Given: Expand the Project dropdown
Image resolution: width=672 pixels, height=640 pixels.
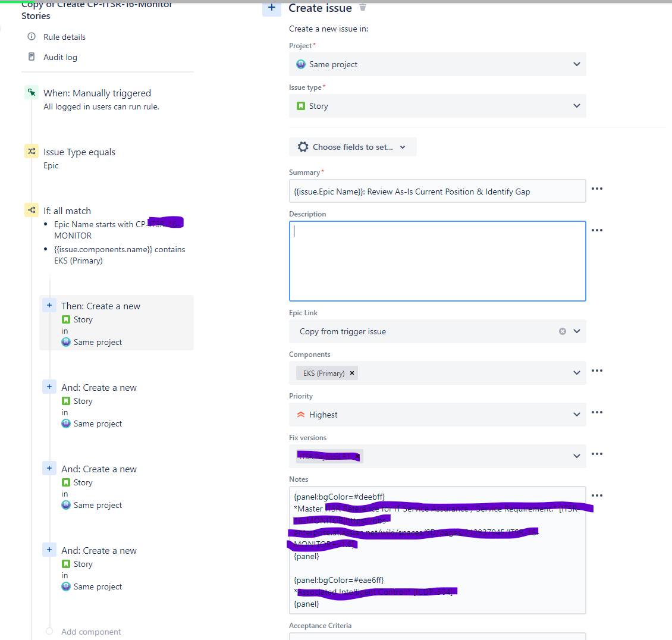Looking at the screenshot, I should point(577,64).
